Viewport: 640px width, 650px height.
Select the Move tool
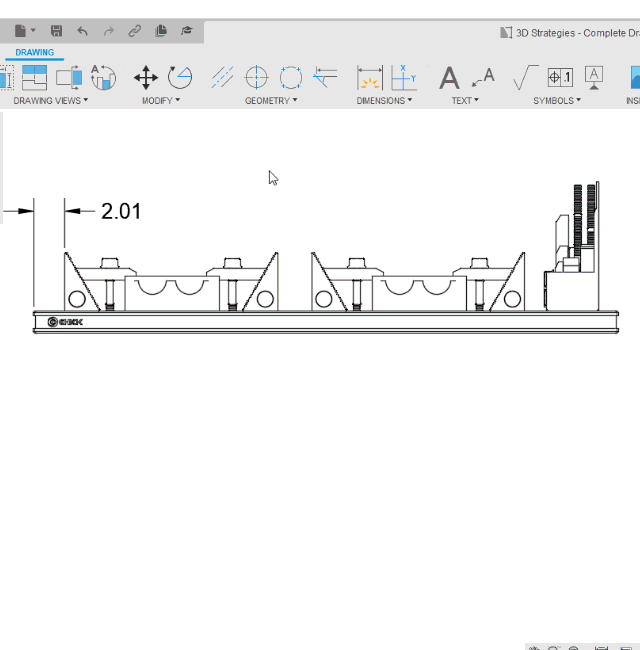pos(145,78)
